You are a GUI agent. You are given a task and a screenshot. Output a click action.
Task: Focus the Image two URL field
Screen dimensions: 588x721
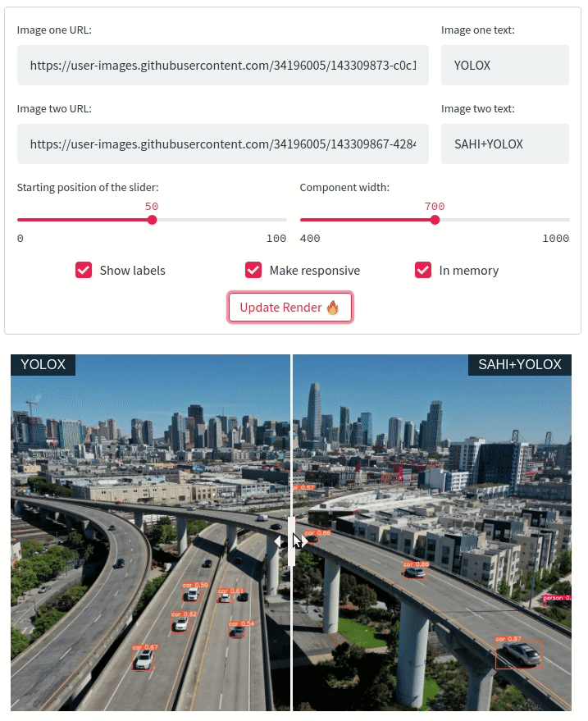click(223, 144)
